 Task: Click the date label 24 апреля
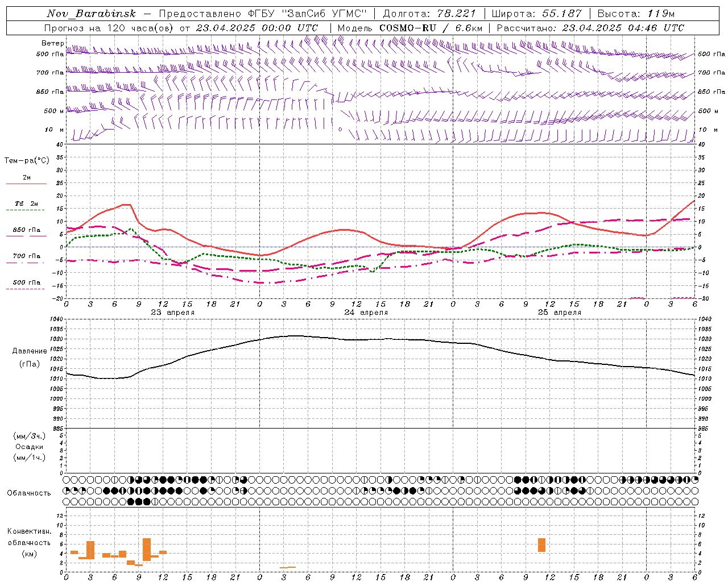[x=366, y=313]
